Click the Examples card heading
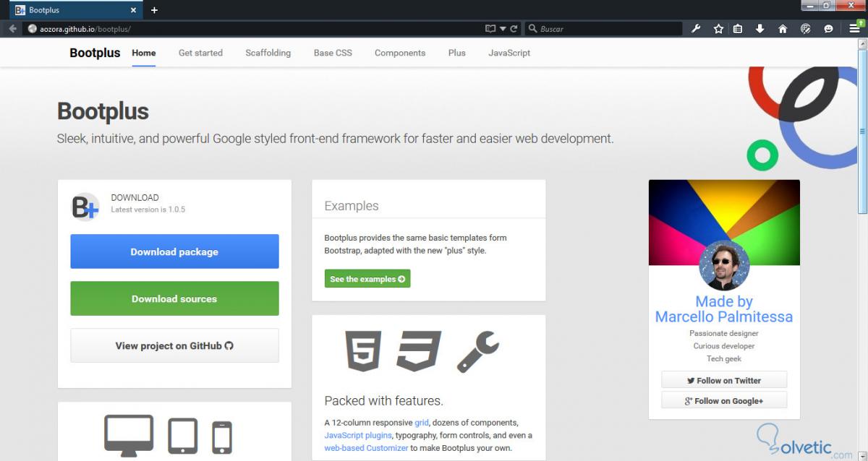The width and height of the screenshot is (868, 461). coord(352,206)
